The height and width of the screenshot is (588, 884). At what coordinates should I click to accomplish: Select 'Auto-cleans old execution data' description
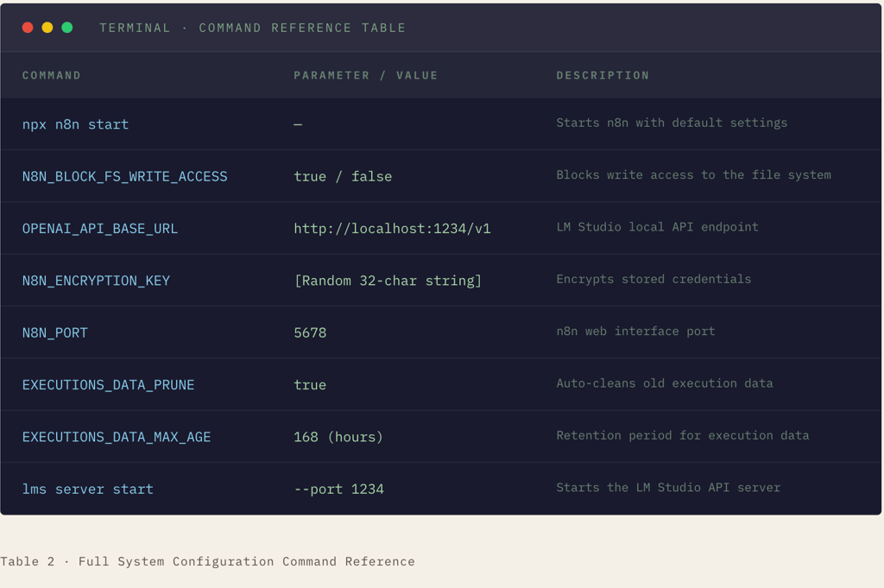click(x=664, y=383)
